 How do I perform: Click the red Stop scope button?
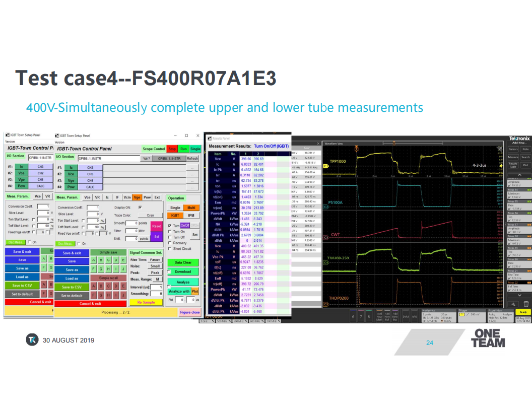(172, 149)
